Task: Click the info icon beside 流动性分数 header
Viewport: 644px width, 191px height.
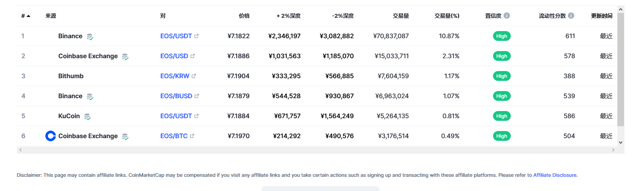Action: pyautogui.click(x=571, y=16)
